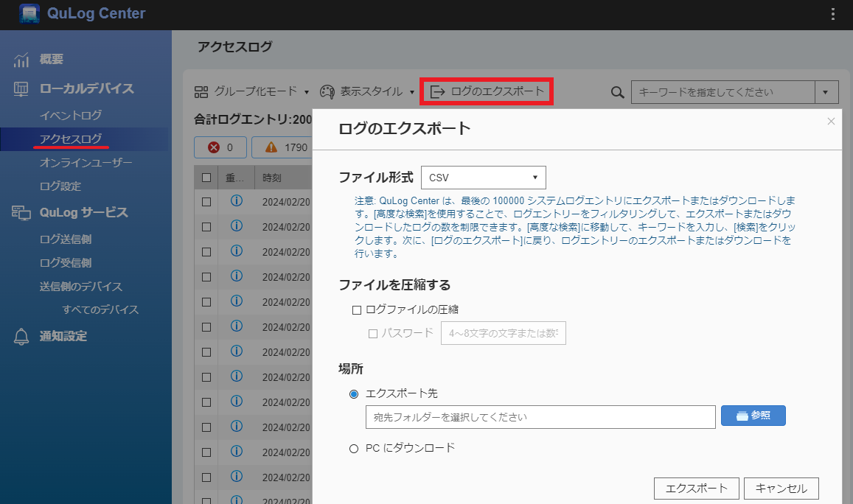
Task: Open the グループ化モード dropdown
Action: (252, 92)
